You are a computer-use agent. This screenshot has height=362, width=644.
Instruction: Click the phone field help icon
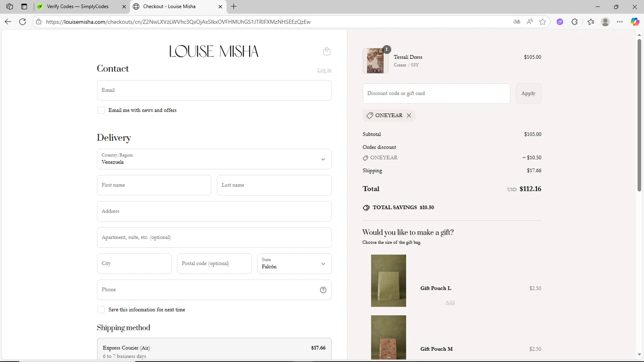click(x=323, y=290)
